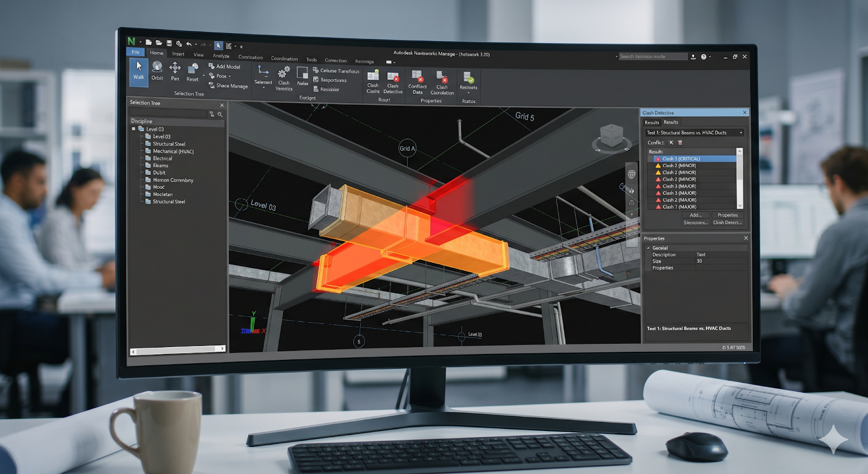The width and height of the screenshot is (868, 474).
Task: Click the Nelex ribbon tool
Action: pos(303,77)
